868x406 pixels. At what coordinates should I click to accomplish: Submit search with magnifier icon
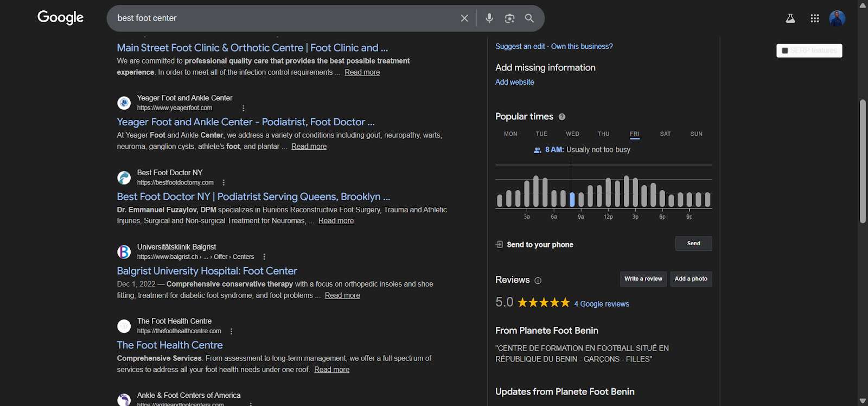click(x=529, y=18)
